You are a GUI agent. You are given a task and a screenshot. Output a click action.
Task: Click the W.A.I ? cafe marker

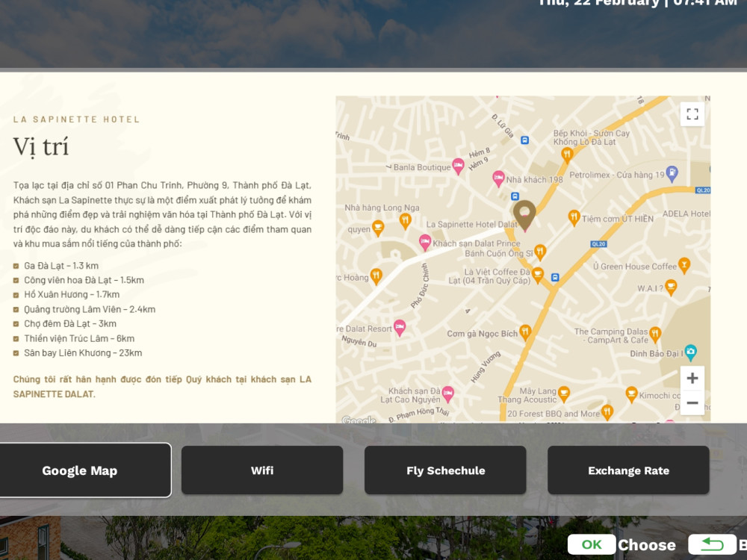coord(671,287)
